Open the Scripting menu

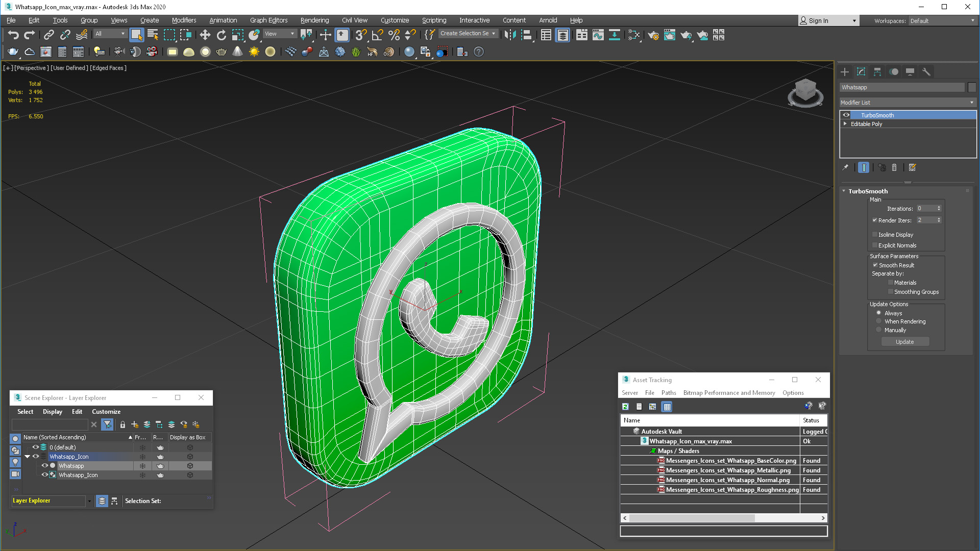coord(434,20)
